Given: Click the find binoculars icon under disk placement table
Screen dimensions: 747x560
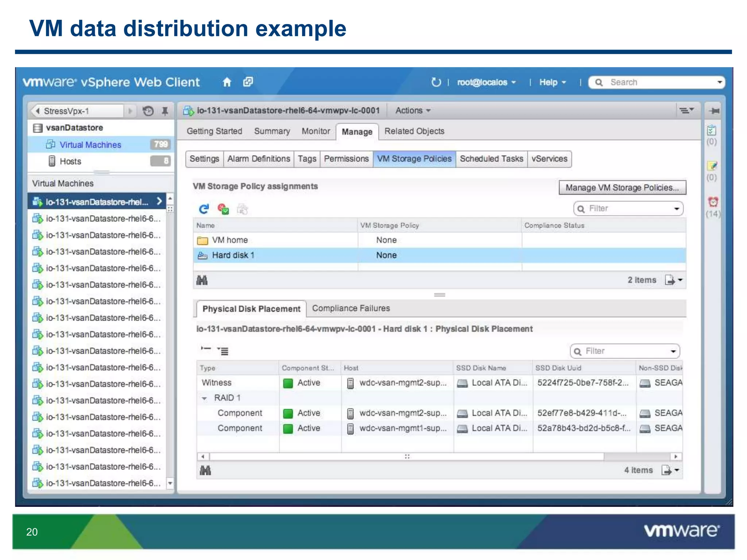Looking at the screenshot, I should [205, 470].
